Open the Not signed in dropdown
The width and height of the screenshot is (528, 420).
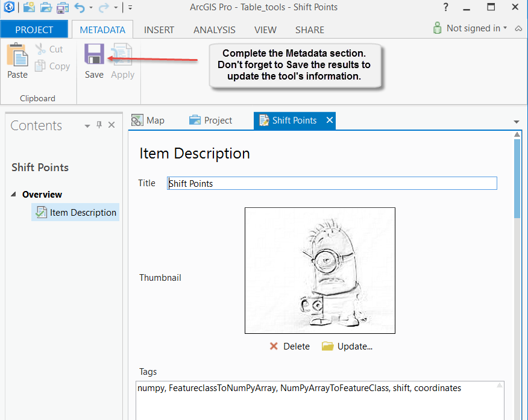pyautogui.click(x=477, y=28)
